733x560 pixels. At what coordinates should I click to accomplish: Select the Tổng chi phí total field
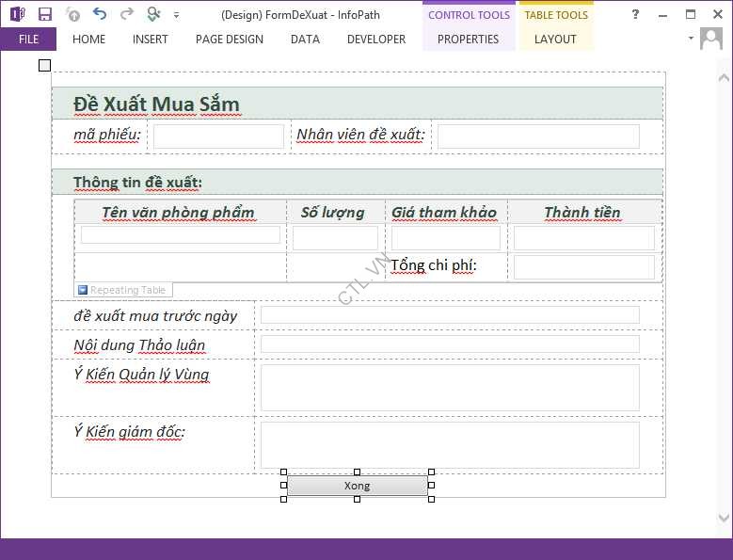pyautogui.click(x=583, y=266)
